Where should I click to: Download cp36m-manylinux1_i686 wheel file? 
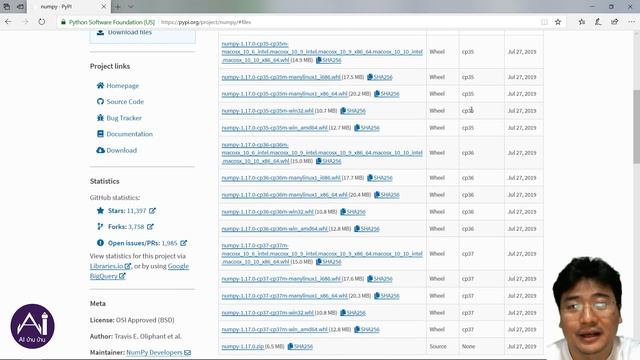(x=281, y=178)
